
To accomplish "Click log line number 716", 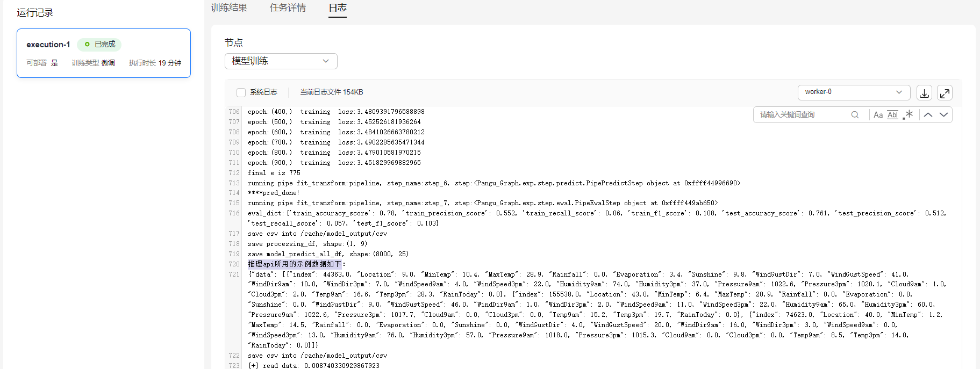I will [234, 213].
